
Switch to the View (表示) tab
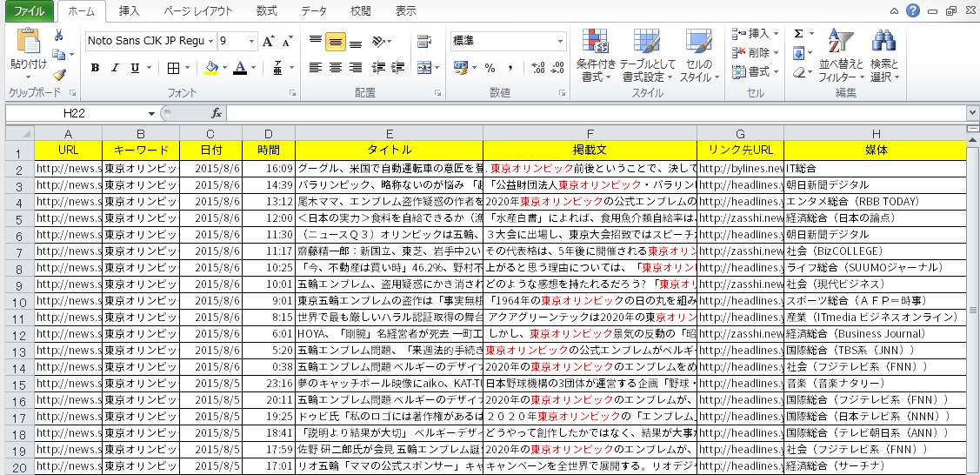pyautogui.click(x=405, y=11)
